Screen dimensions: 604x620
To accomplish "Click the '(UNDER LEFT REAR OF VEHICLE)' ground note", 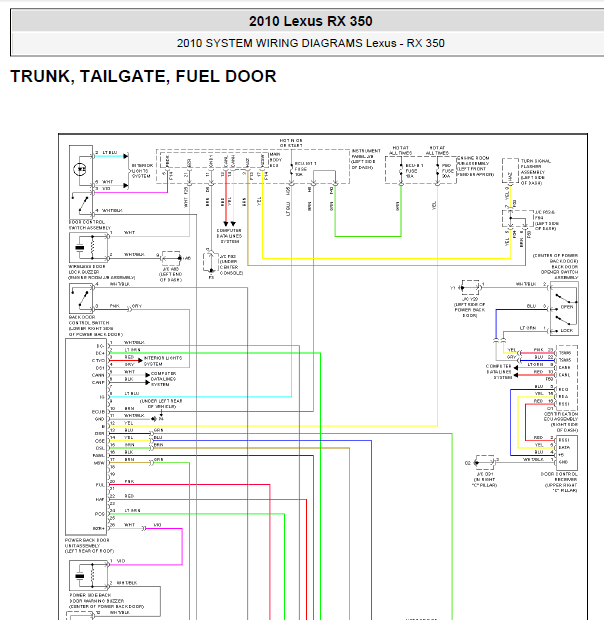I will [161, 403].
